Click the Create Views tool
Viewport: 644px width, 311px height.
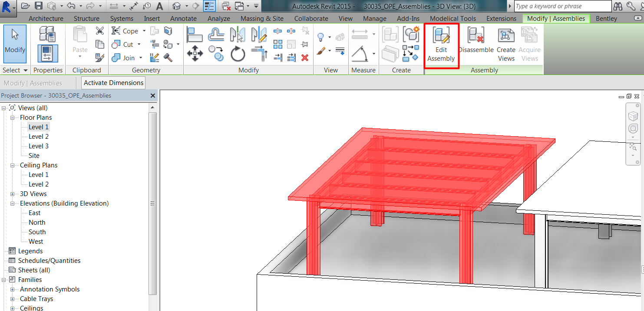(506, 45)
